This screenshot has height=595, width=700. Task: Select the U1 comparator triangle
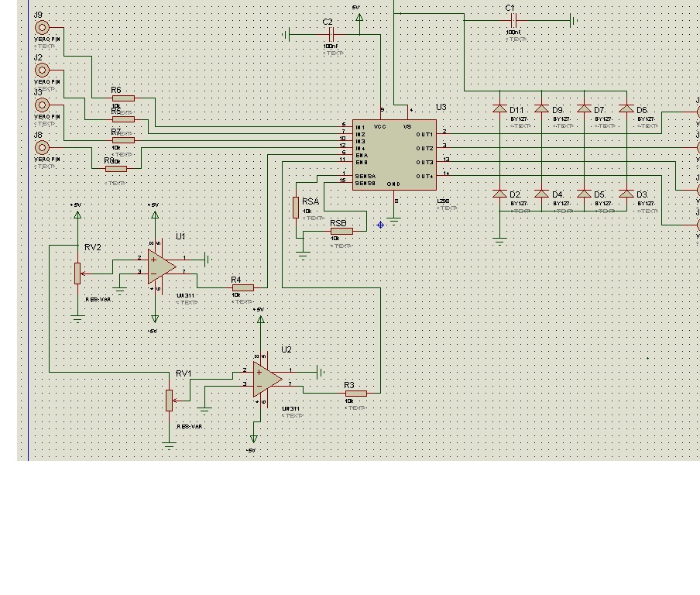(x=162, y=267)
